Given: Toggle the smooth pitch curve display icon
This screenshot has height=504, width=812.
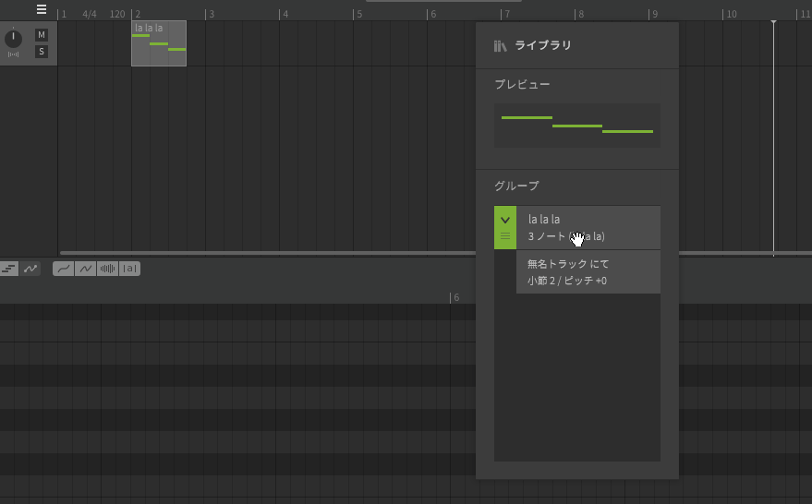Looking at the screenshot, I should point(64,269).
